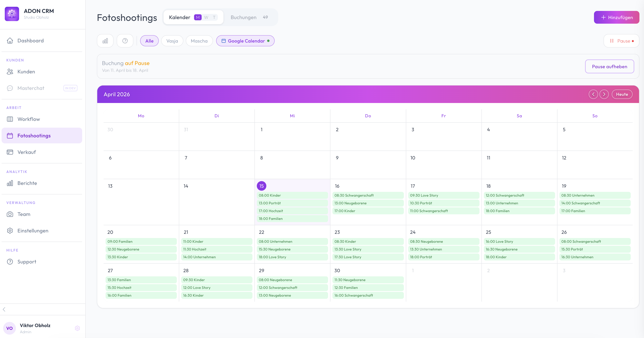Select the Workflow icon in the sidebar
This screenshot has height=338, width=644.
[10, 119]
